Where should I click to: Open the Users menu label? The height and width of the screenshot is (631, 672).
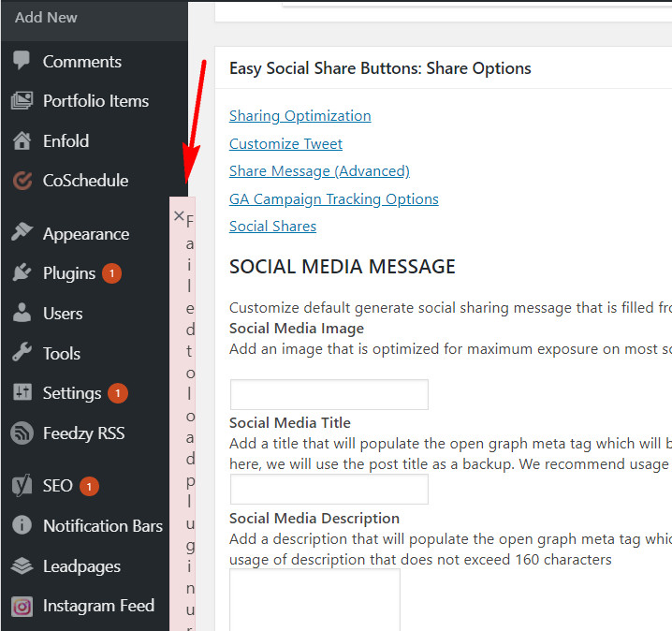click(63, 314)
